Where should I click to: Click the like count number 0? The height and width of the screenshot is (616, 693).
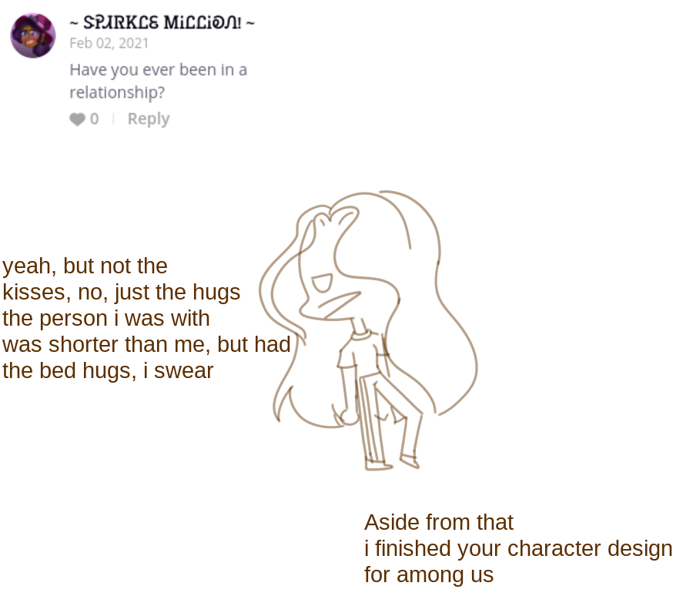coord(94,119)
